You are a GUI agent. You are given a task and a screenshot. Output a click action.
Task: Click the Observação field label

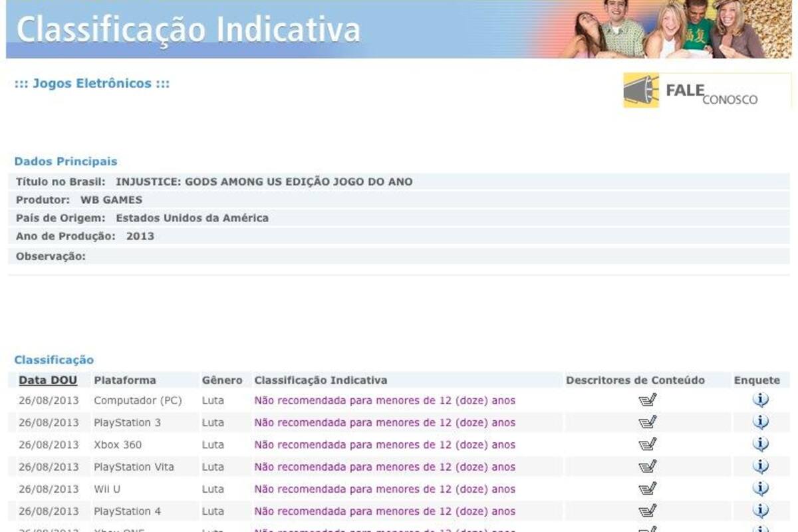tap(51, 255)
